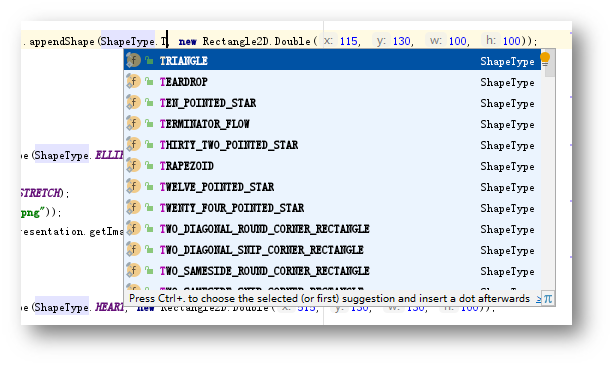Click the green lock icon next to TERMINATOR_FLOW

pos(149,124)
